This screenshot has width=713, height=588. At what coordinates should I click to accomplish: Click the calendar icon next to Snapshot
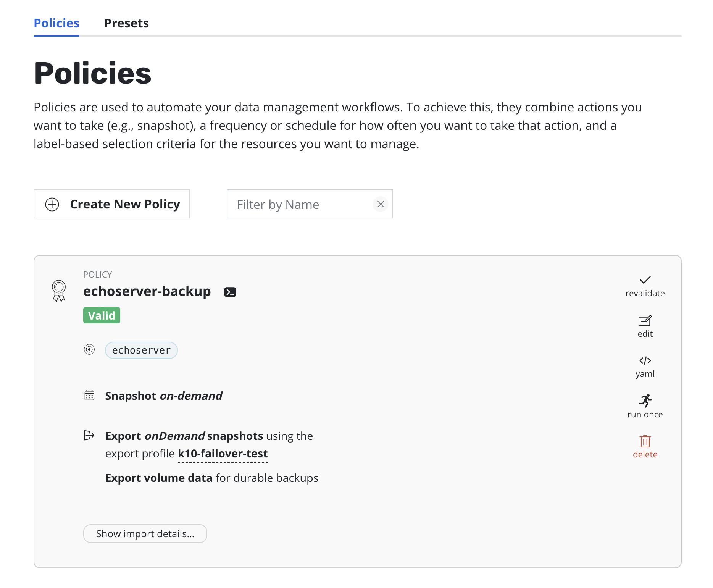89,396
